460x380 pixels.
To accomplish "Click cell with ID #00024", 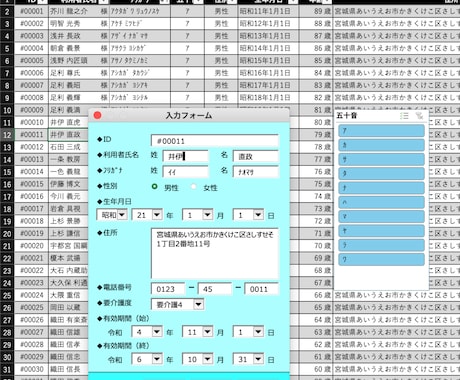I will (32, 295).
